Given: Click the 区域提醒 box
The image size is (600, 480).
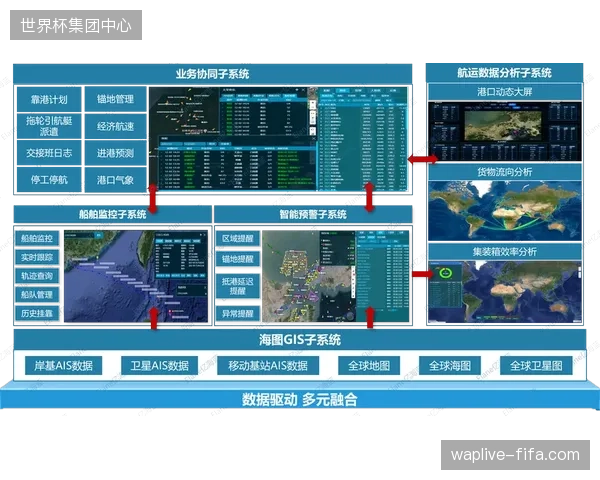Looking at the screenshot, I should click(x=238, y=238).
